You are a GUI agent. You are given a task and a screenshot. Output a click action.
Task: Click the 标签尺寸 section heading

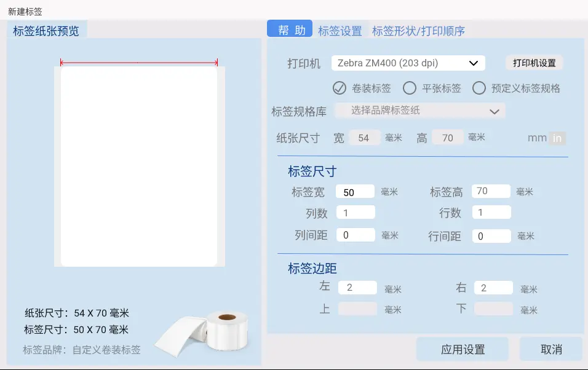pyautogui.click(x=312, y=171)
